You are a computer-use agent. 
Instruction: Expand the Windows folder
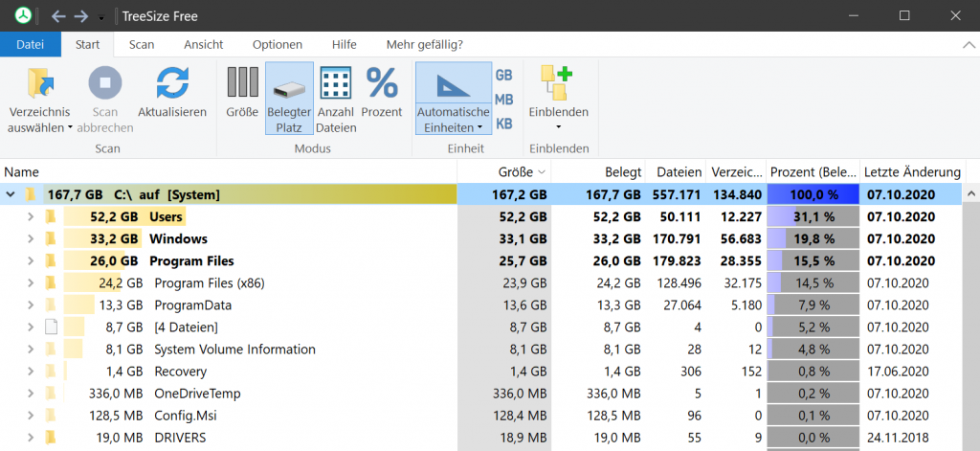click(30, 239)
